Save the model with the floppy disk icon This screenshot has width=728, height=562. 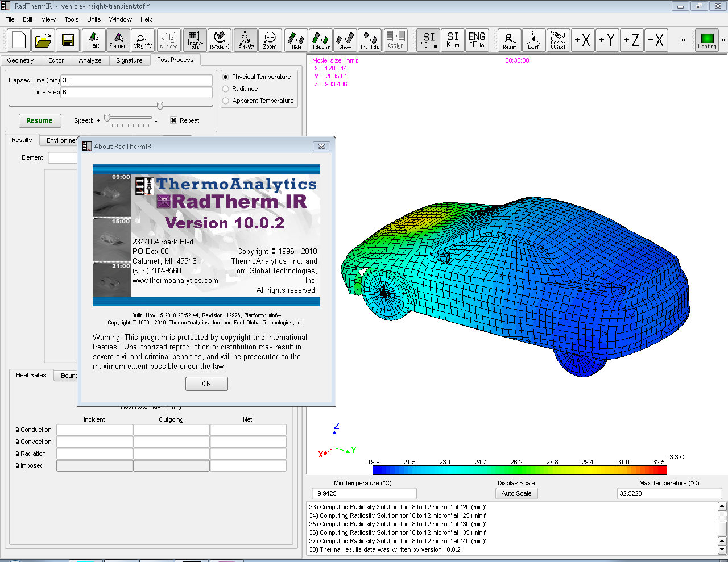pos(68,40)
